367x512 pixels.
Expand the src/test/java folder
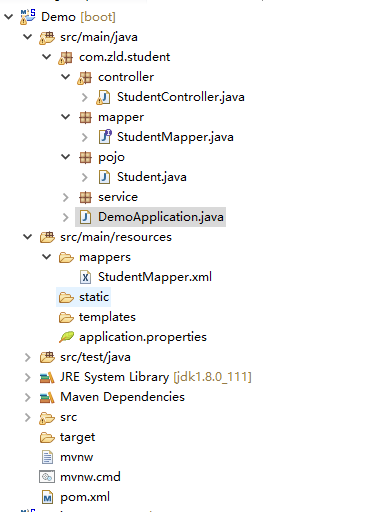coord(28,357)
